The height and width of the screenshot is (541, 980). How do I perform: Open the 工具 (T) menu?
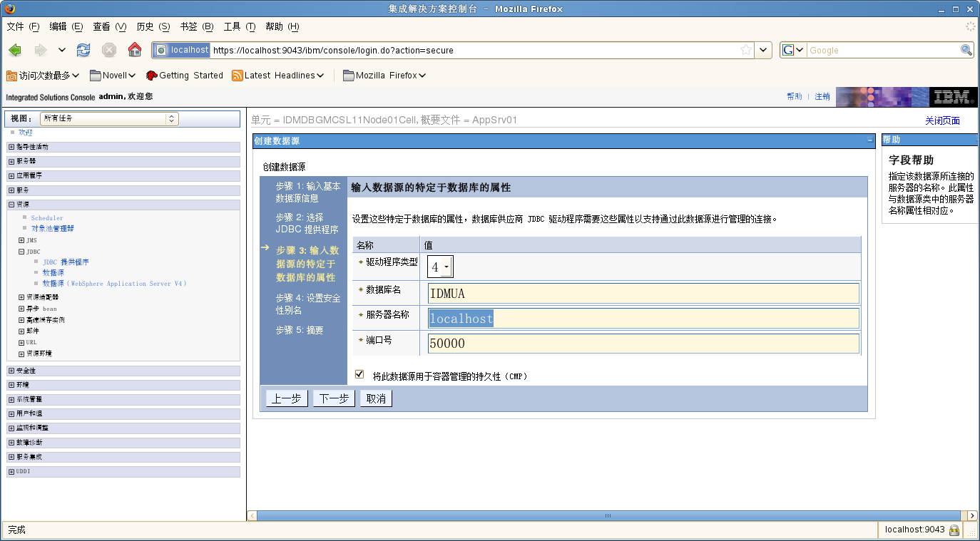click(x=240, y=26)
